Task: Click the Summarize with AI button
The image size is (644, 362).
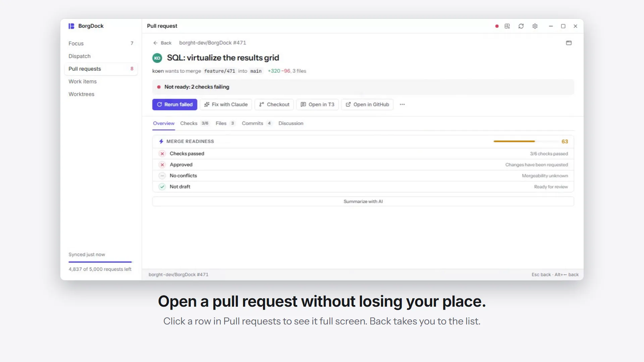Action: 363,201
